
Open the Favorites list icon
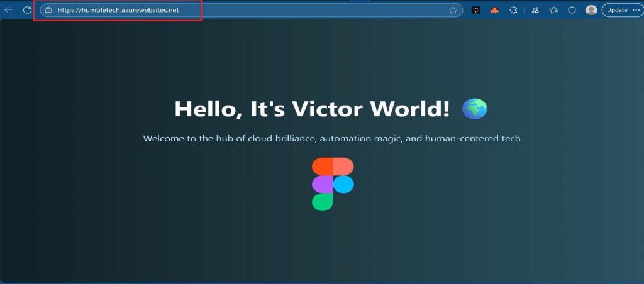click(553, 10)
